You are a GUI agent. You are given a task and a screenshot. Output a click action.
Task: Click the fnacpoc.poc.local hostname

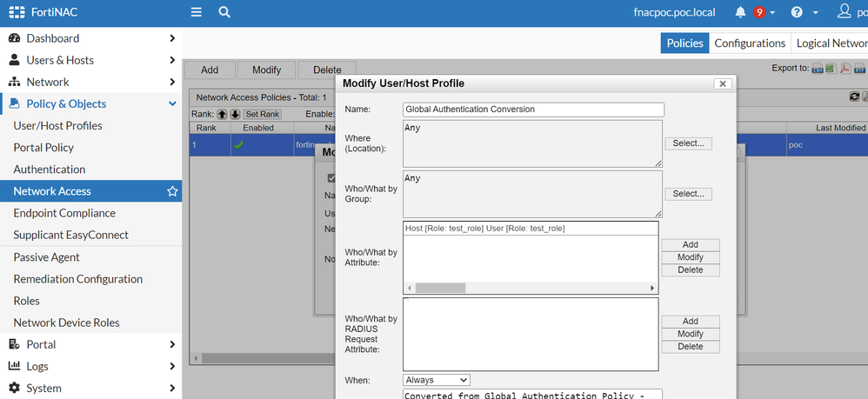pos(674,12)
